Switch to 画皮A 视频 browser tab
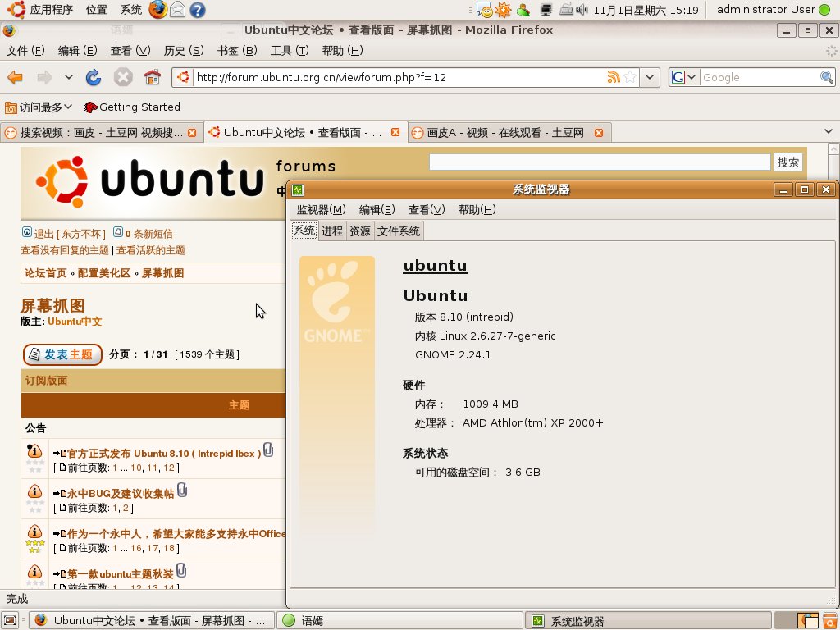This screenshot has height=630, width=840. pyautogui.click(x=509, y=132)
